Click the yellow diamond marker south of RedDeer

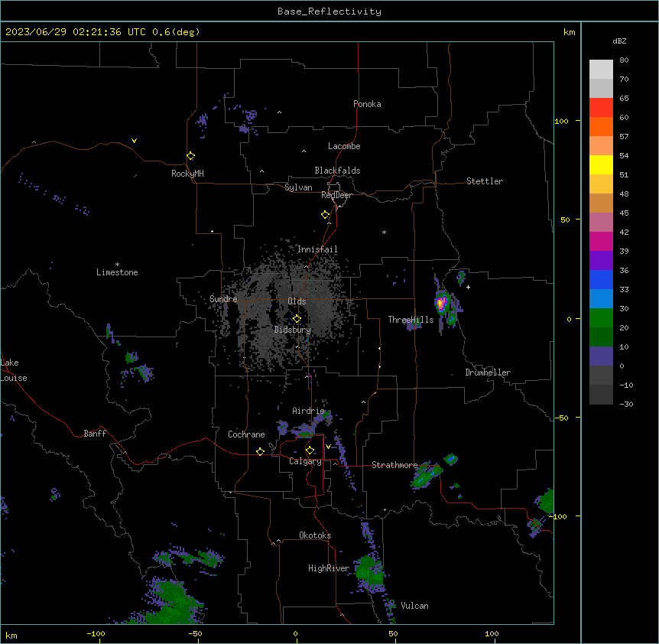(x=325, y=215)
